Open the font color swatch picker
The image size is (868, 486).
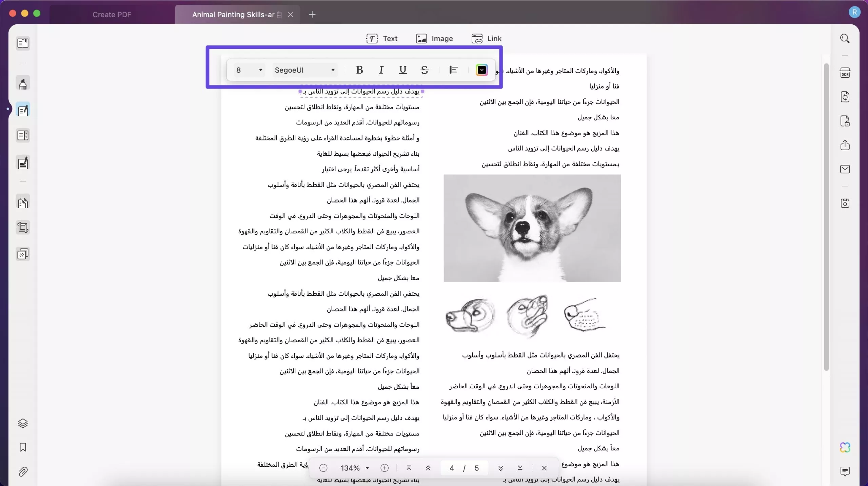click(x=481, y=70)
